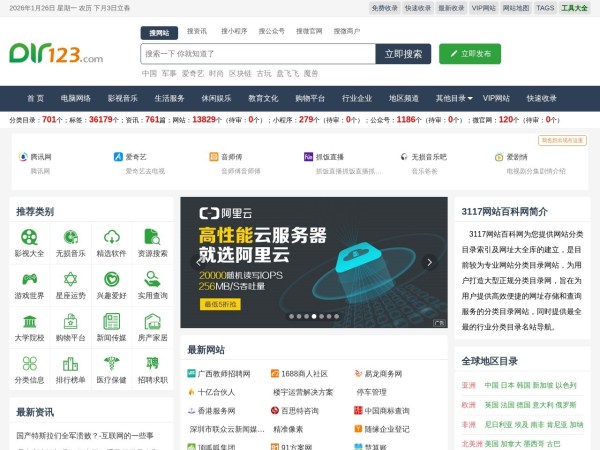Open the 房产家居 house icon
The width and height of the screenshot is (600, 450).
click(153, 321)
